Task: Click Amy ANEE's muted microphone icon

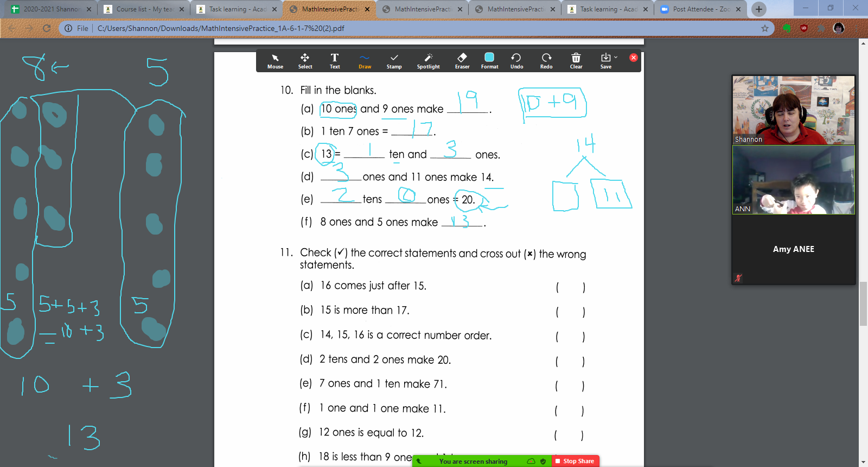Action: coord(738,277)
